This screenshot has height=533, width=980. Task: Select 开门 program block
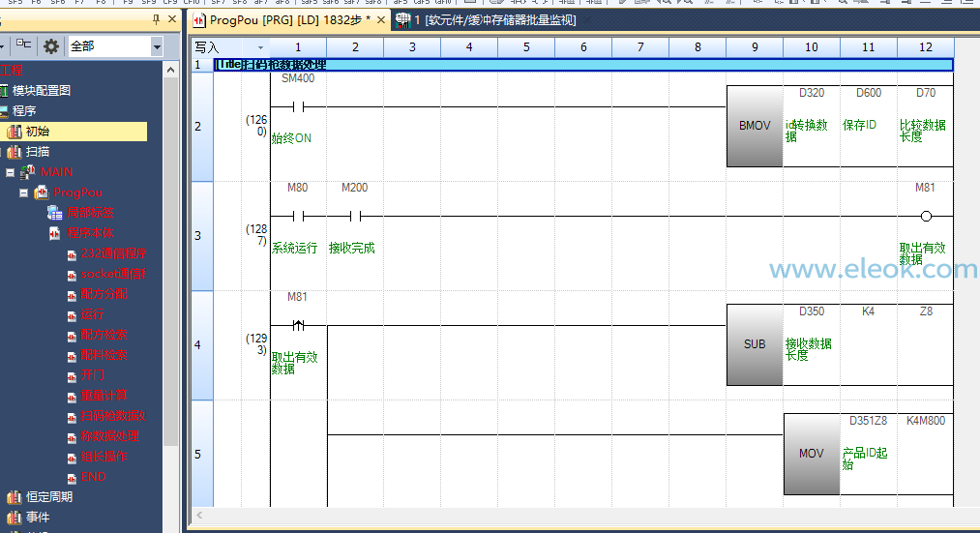92,375
